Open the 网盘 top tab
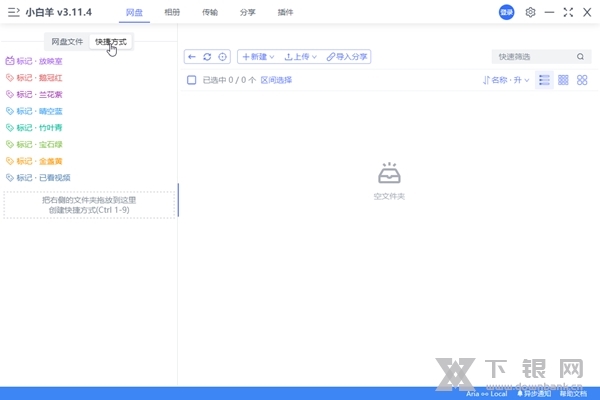600x400 pixels. click(x=134, y=12)
